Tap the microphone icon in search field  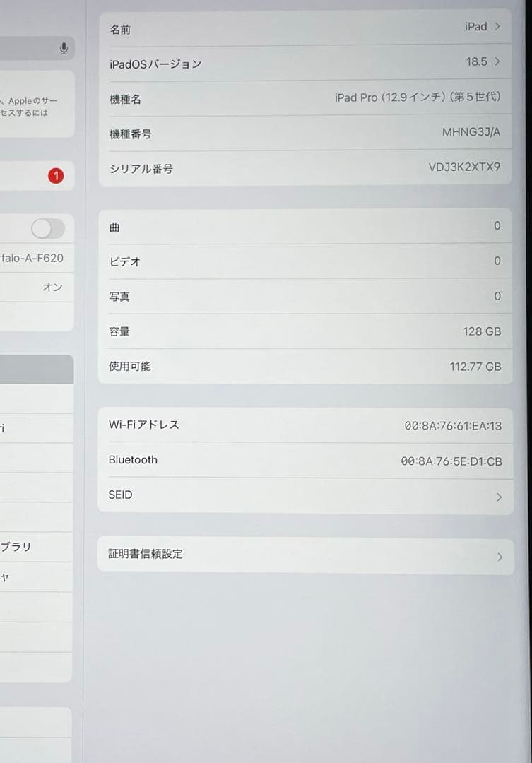click(x=64, y=48)
